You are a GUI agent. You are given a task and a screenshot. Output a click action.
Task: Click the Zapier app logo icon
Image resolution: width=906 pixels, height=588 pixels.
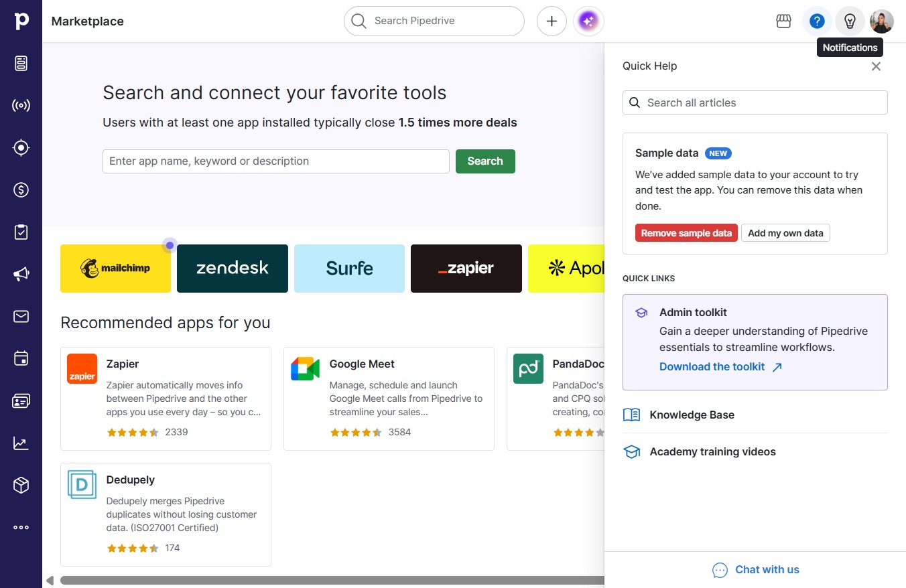tap(82, 369)
